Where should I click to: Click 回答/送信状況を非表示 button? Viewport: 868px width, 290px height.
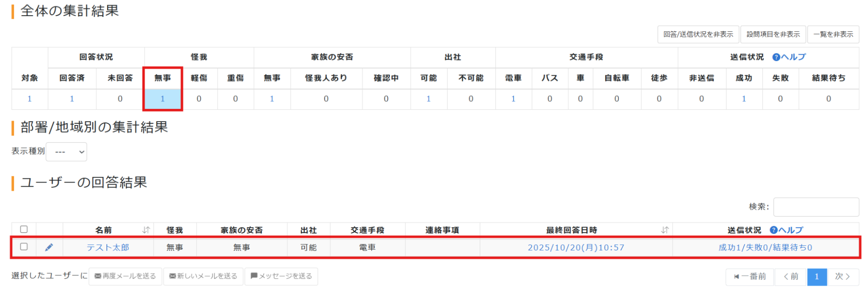point(698,34)
